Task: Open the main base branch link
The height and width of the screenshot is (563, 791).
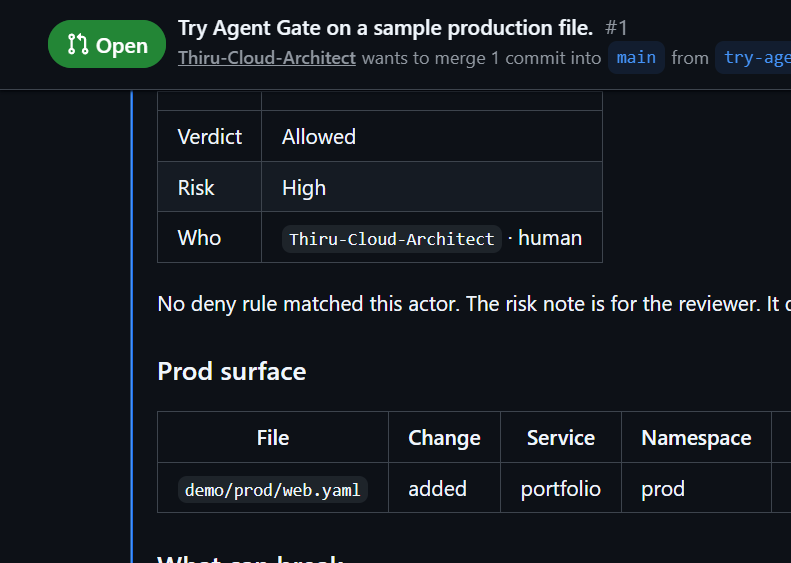Action: pos(636,58)
